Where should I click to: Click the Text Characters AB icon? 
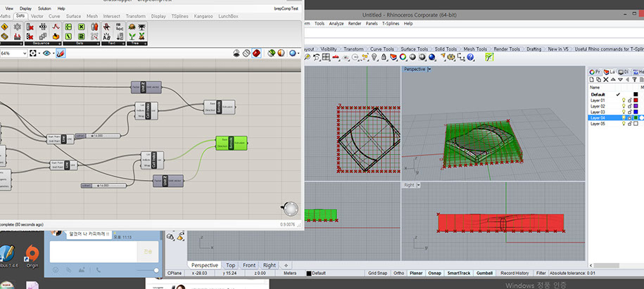pos(107,37)
